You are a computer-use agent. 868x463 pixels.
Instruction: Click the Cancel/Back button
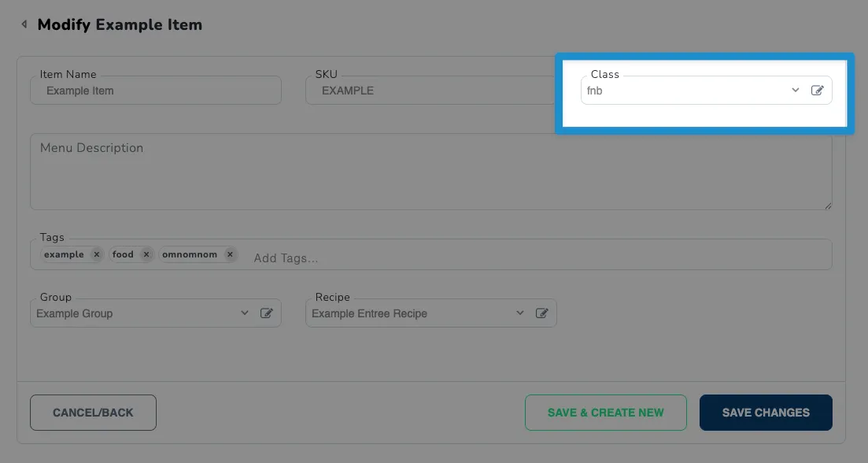pos(93,413)
